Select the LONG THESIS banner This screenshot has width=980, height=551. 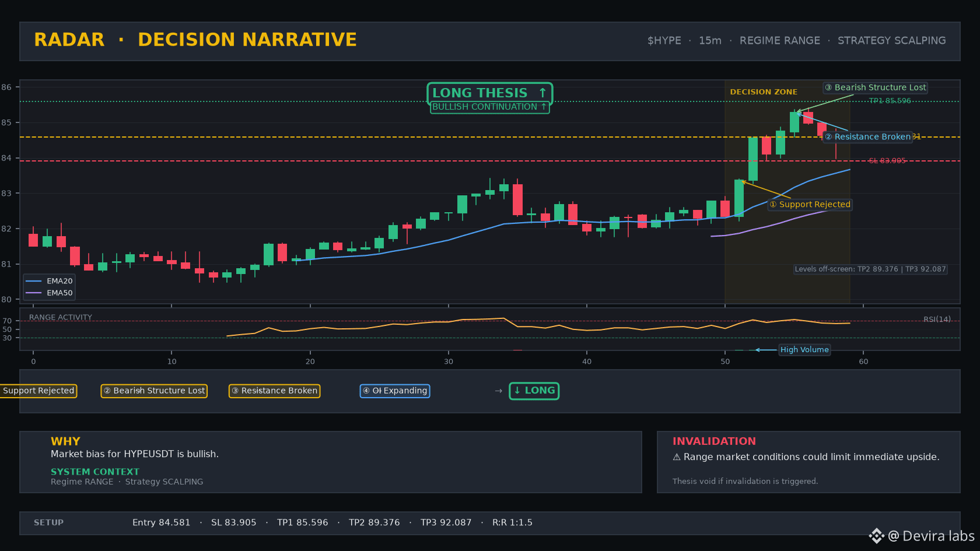coord(490,93)
